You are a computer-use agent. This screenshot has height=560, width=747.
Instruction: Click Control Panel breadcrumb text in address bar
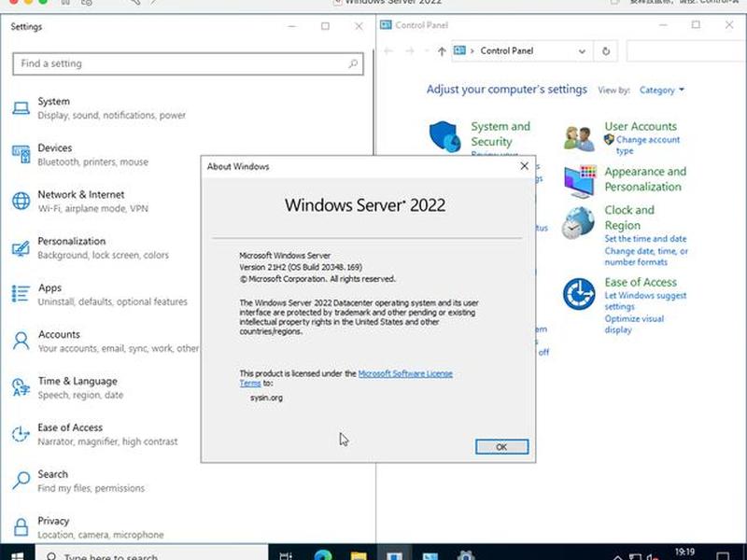(x=506, y=50)
